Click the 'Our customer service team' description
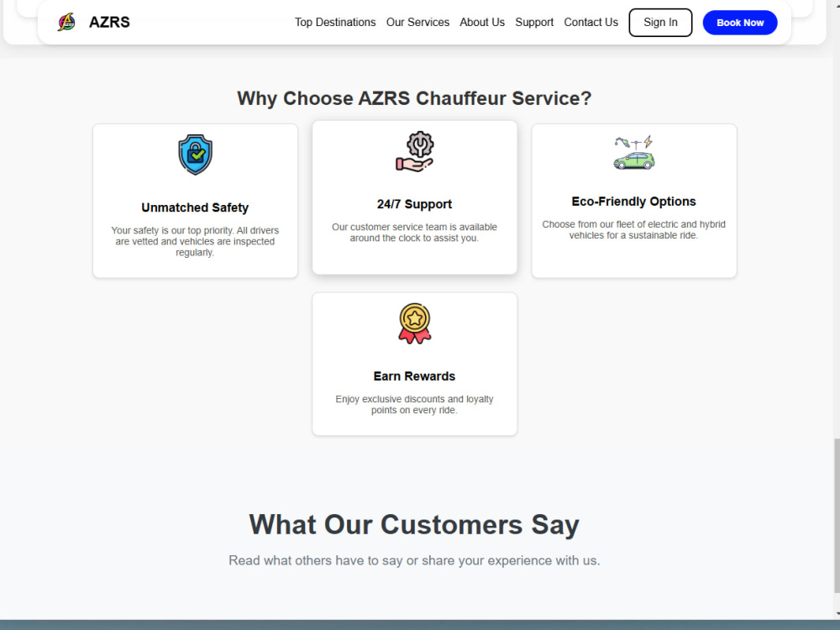 [x=415, y=233]
